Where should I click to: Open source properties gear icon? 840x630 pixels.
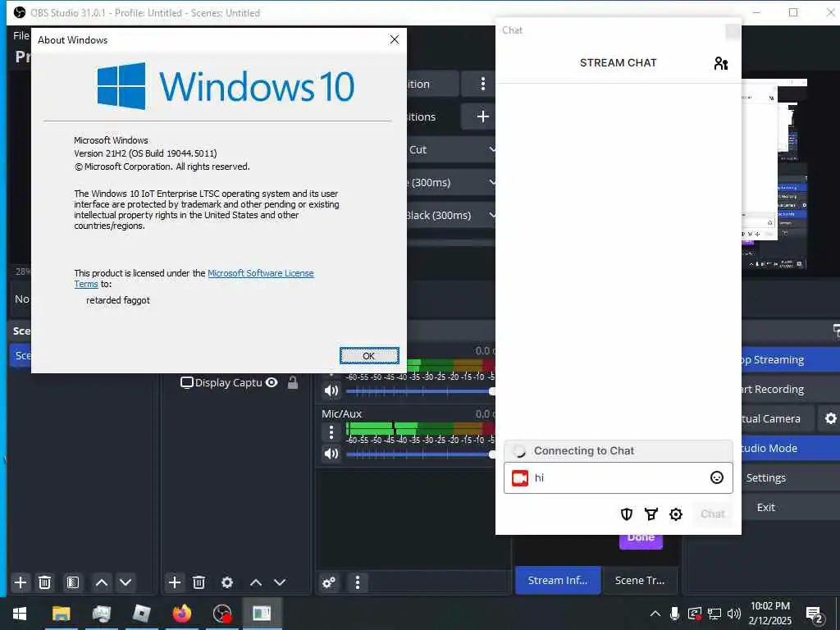227,582
